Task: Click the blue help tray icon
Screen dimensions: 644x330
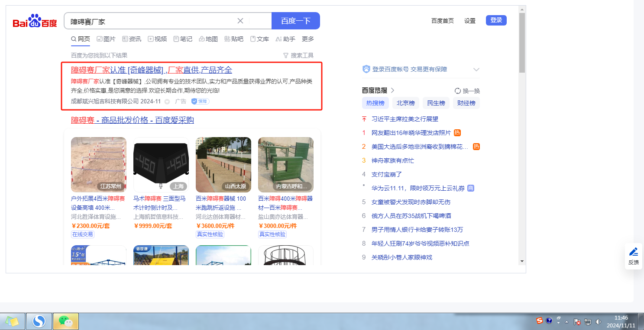Action: (x=549, y=320)
